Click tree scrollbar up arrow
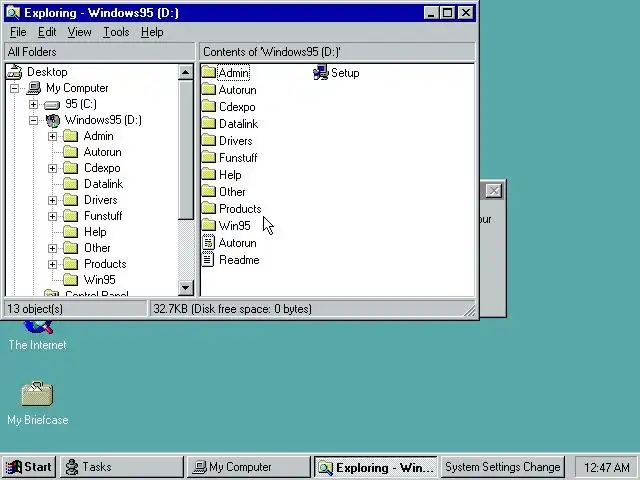This screenshot has height=480, width=640. click(x=185, y=73)
